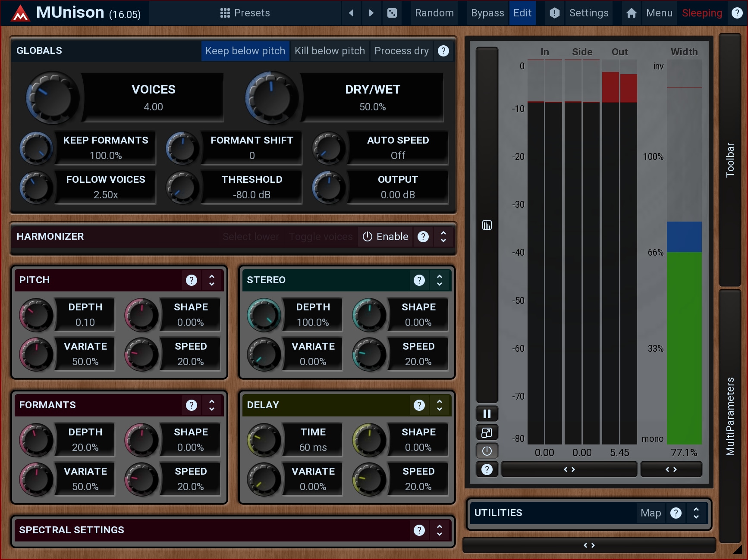Click the MUnison logo icon
748x560 pixels.
pos(20,13)
